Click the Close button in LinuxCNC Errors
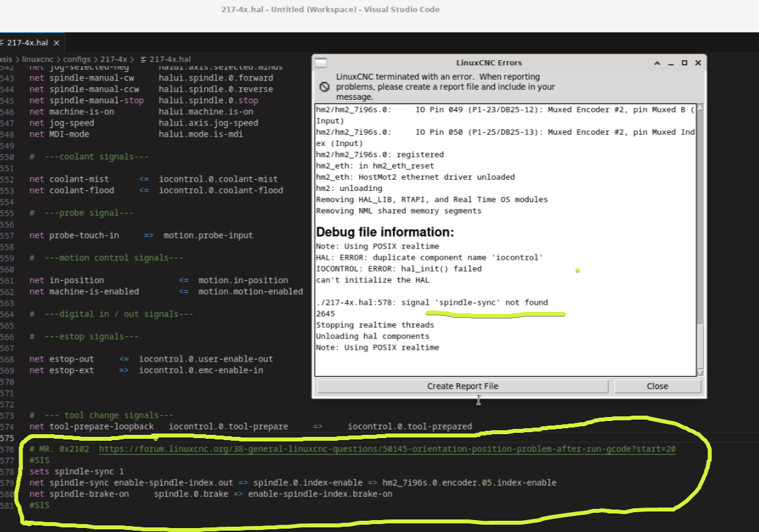This screenshot has width=759, height=532. tap(657, 386)
